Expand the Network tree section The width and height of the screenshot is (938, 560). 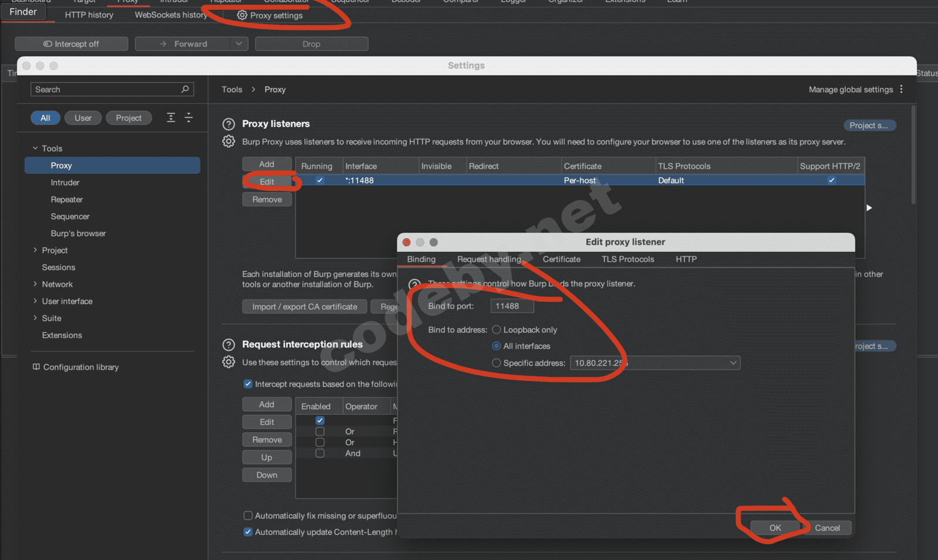coord(35,284)
